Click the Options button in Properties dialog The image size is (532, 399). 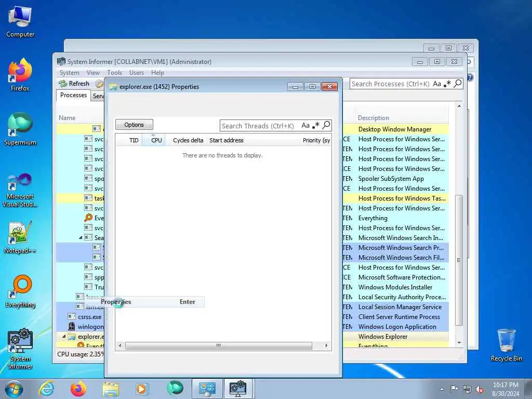pos(134,125)
